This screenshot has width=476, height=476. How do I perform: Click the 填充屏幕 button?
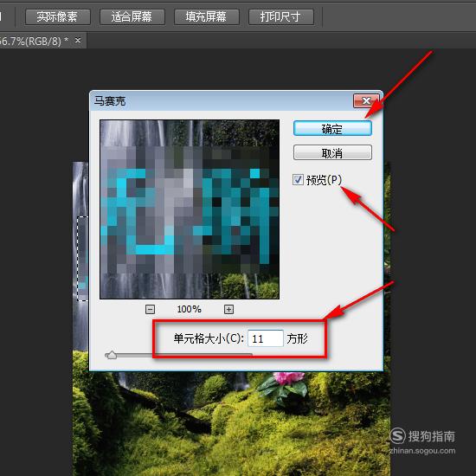(207, 16)
